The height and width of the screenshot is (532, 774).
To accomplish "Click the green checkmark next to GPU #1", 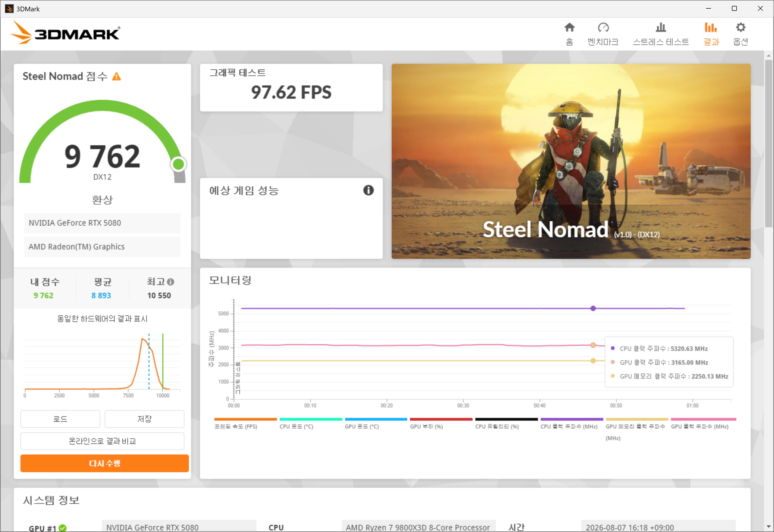I will click(x=62, y=528).
